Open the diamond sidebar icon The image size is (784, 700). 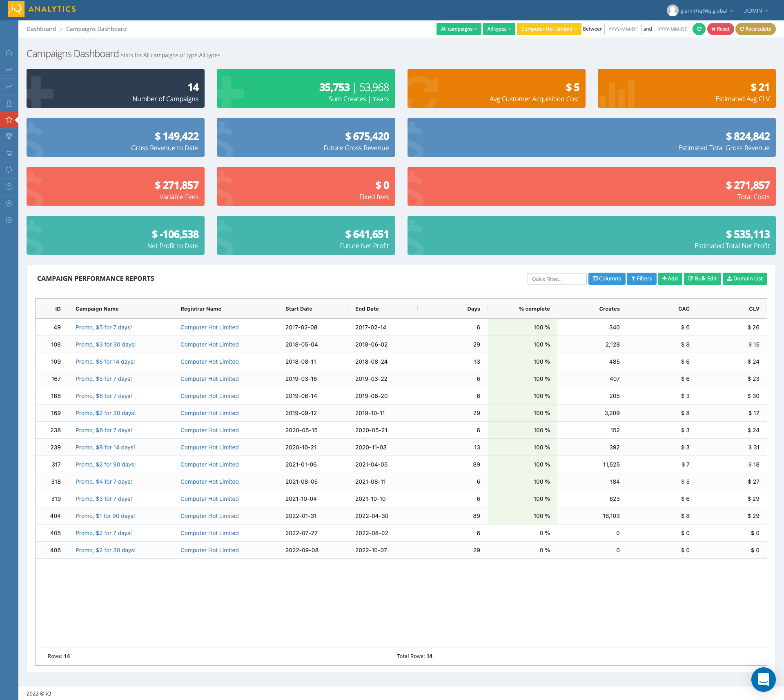click(9, 136)
